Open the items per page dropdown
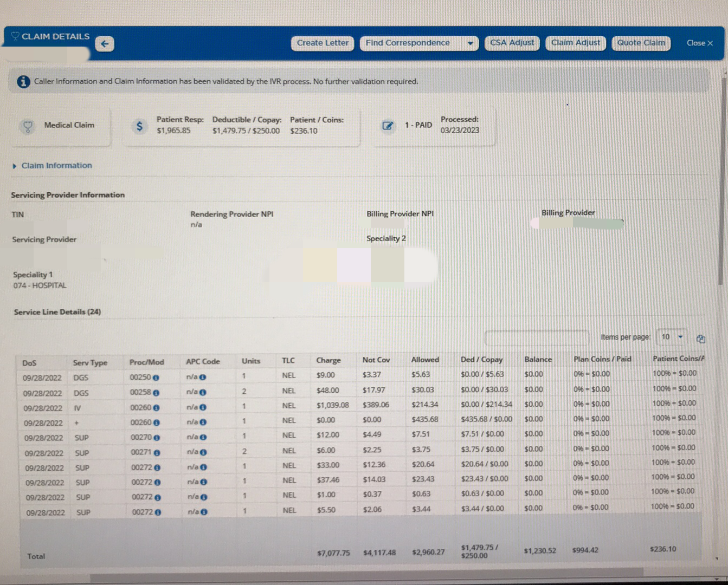This screenshot has width=728, height=585. (672, 337)
